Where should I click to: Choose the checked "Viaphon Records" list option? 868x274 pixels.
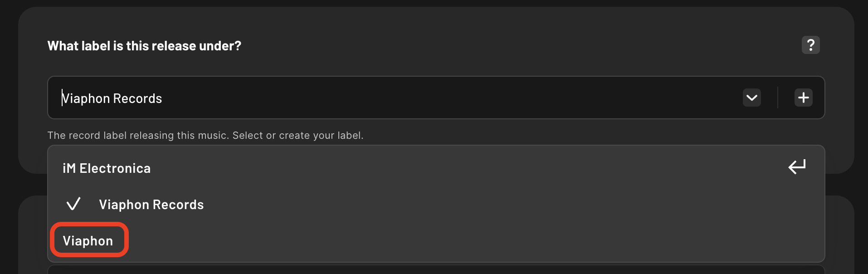pos(151,205)
